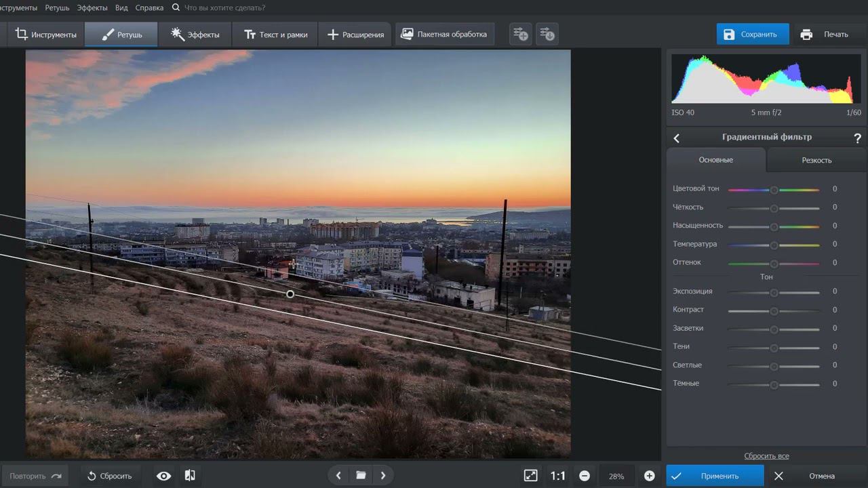Click the apply preset icon in toolbar

click(x=547, y=35)
